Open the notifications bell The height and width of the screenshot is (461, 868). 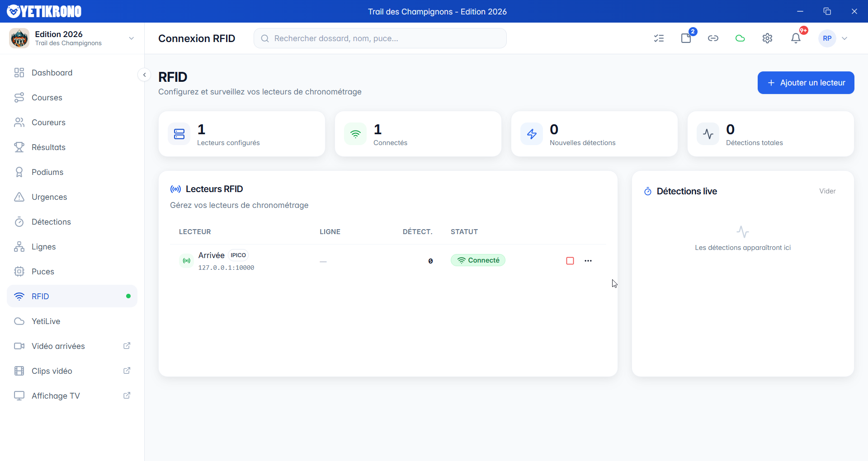click(796, 38)
